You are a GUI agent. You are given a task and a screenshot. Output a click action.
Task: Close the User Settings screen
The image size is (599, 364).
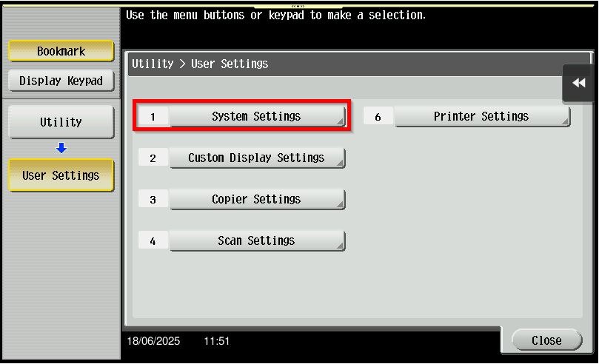[546, 340]
